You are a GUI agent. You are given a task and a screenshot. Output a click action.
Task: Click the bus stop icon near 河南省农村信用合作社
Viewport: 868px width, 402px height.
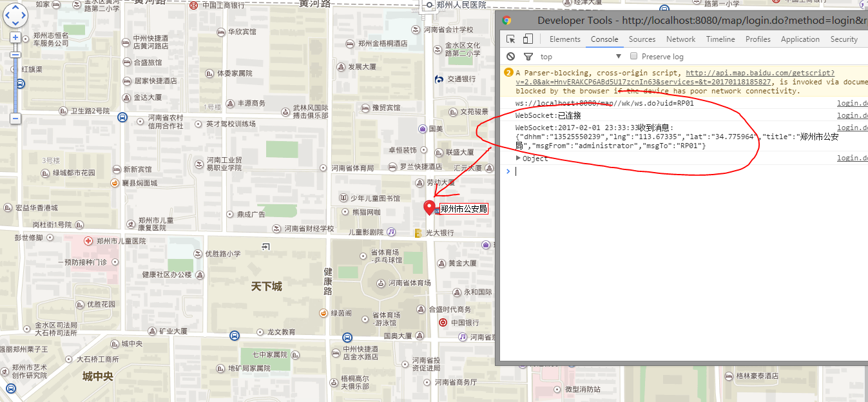tap(122, 118)
